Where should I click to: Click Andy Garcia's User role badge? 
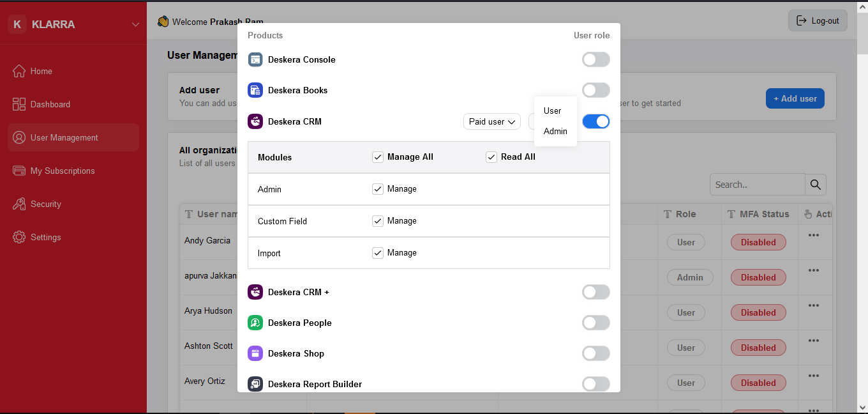click(x=686, y=242)
